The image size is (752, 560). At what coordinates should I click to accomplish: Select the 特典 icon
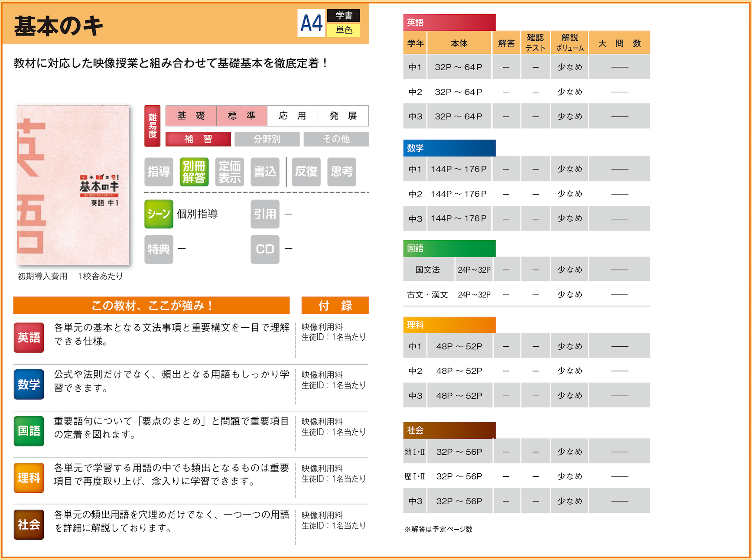click(159, 249)
